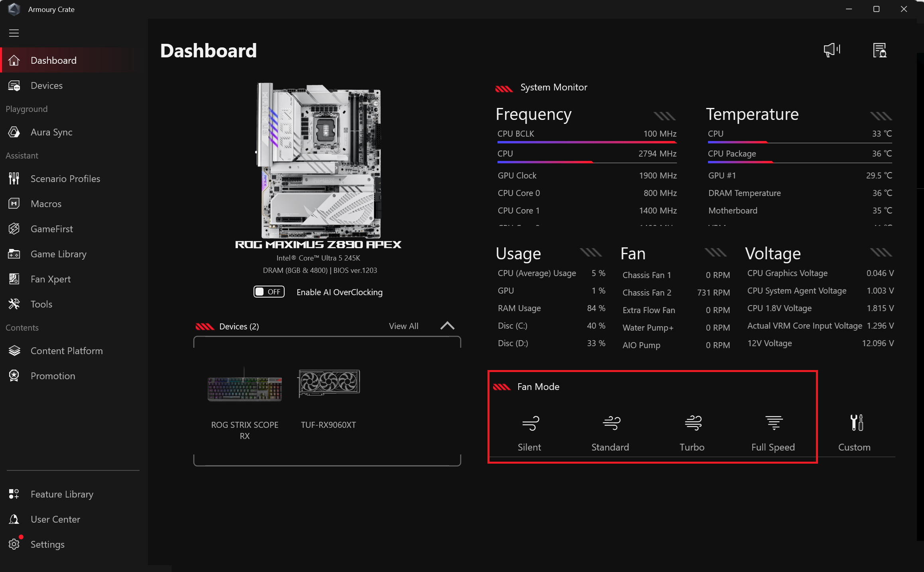
Task: Click the Game Library icon
Action: click(14, 254)
